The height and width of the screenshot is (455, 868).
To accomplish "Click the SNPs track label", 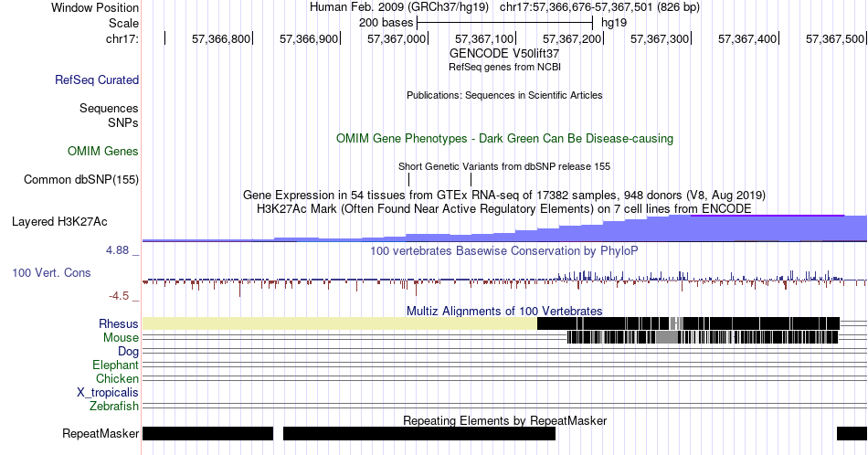I will click(123, 122).
